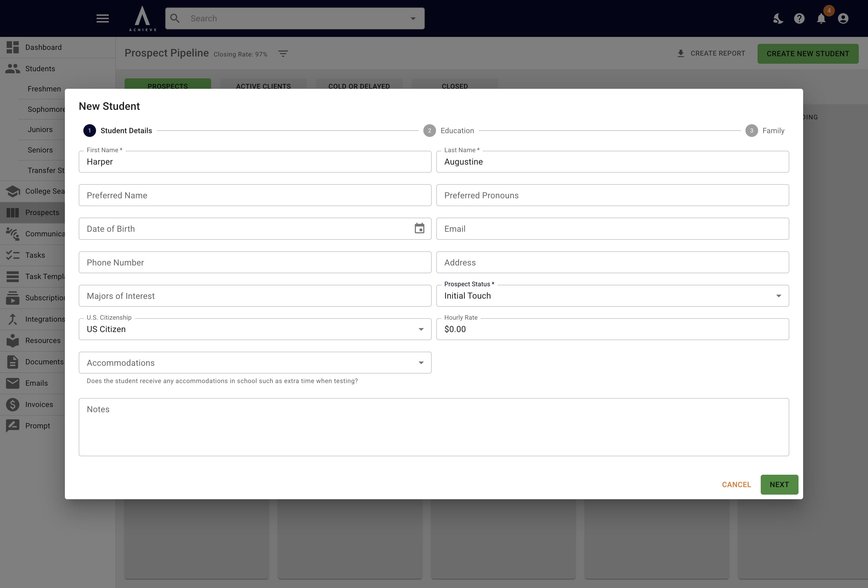Click the Dashboard sidebar icon
868x588 pixels.
(12, 47)
